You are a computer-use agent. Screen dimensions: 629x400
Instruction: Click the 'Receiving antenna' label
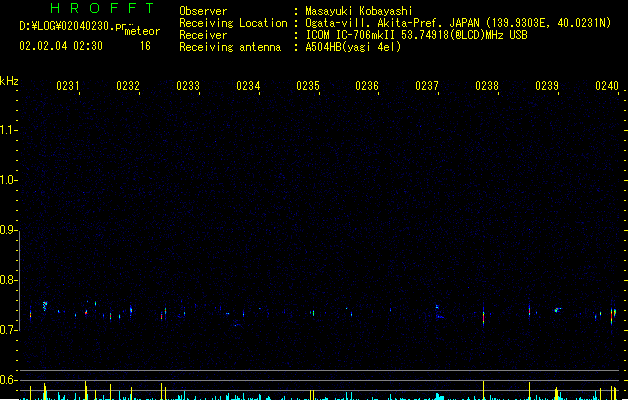coord(230,47)
